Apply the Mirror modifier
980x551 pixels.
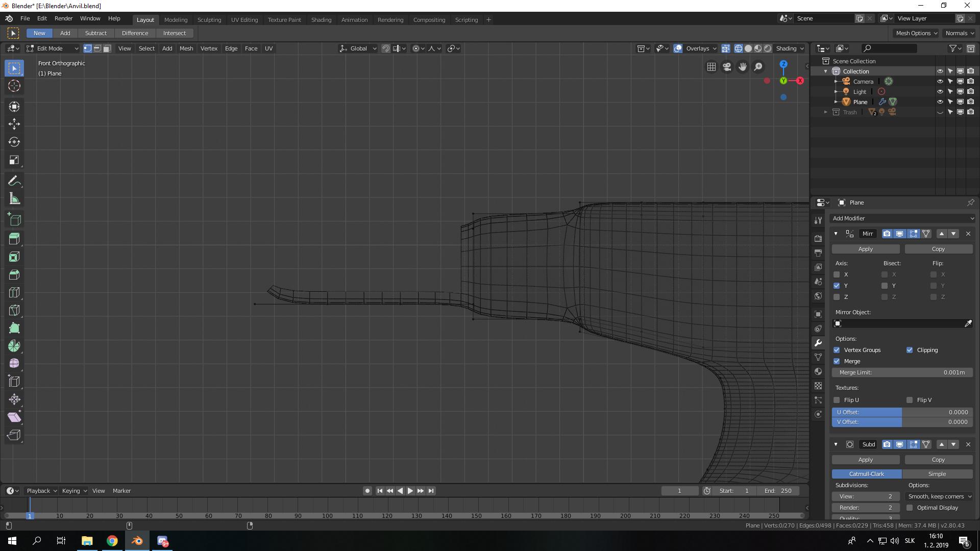[865, 249]
